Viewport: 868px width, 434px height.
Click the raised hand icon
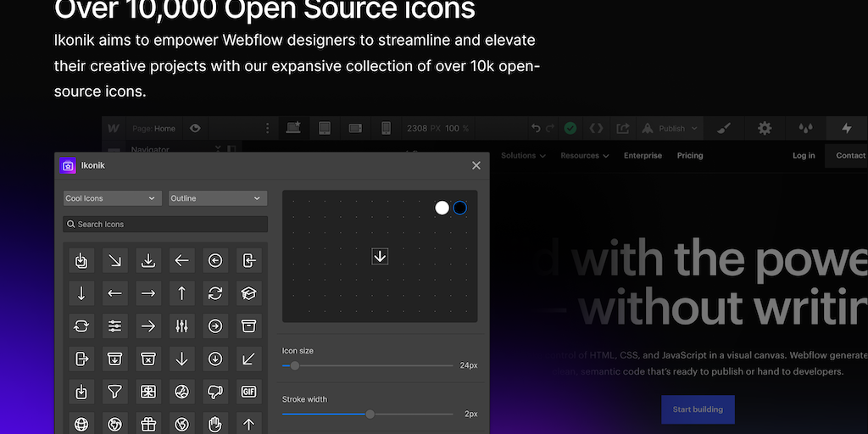point(215,424)
